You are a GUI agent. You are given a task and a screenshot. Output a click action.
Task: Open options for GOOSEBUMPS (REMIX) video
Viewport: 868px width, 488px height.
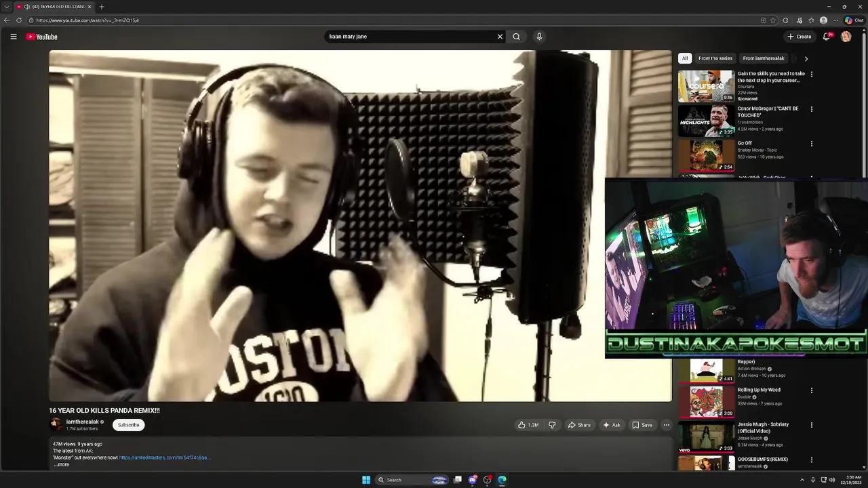point(811,460)
